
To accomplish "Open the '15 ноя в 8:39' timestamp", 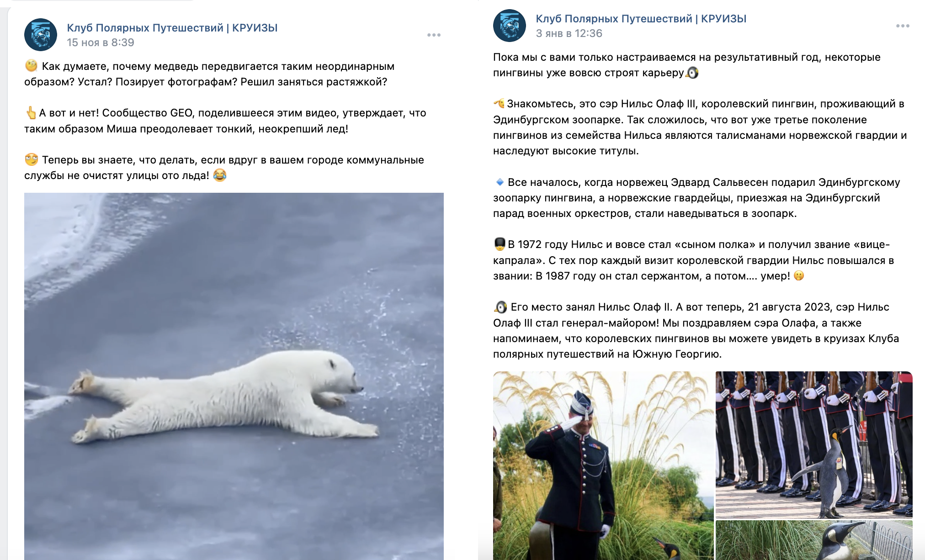I will [x=101, y=42].
